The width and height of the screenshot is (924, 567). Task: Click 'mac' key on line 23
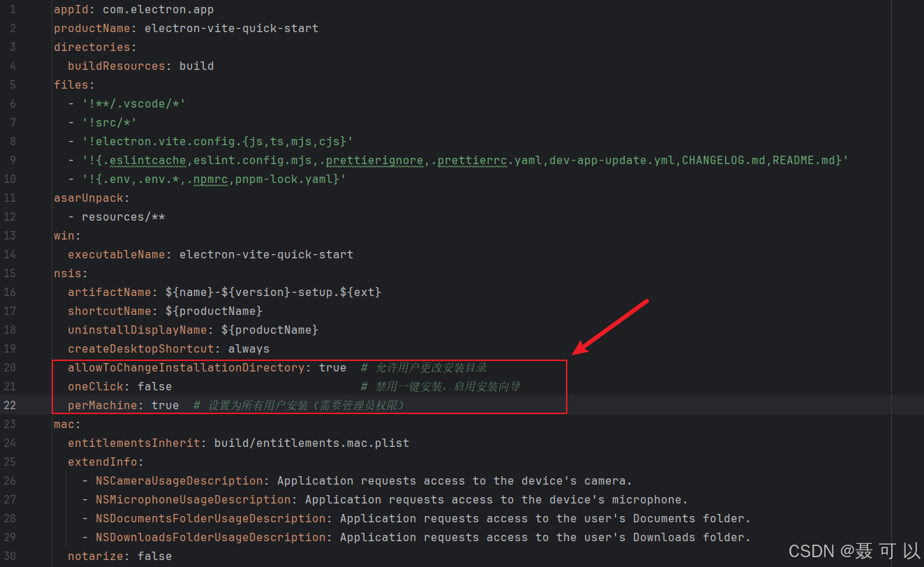click(64, 425)
